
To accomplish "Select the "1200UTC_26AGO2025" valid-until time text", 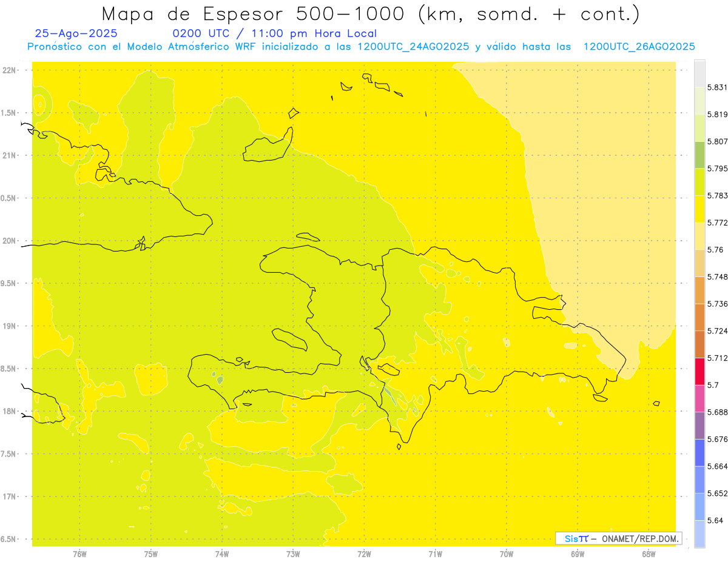I will tap(639, 47).
